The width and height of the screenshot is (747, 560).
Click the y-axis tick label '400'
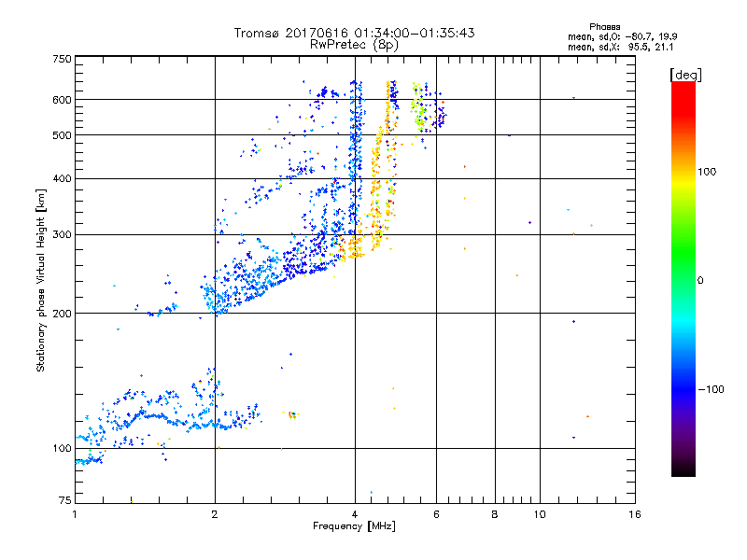63,179
